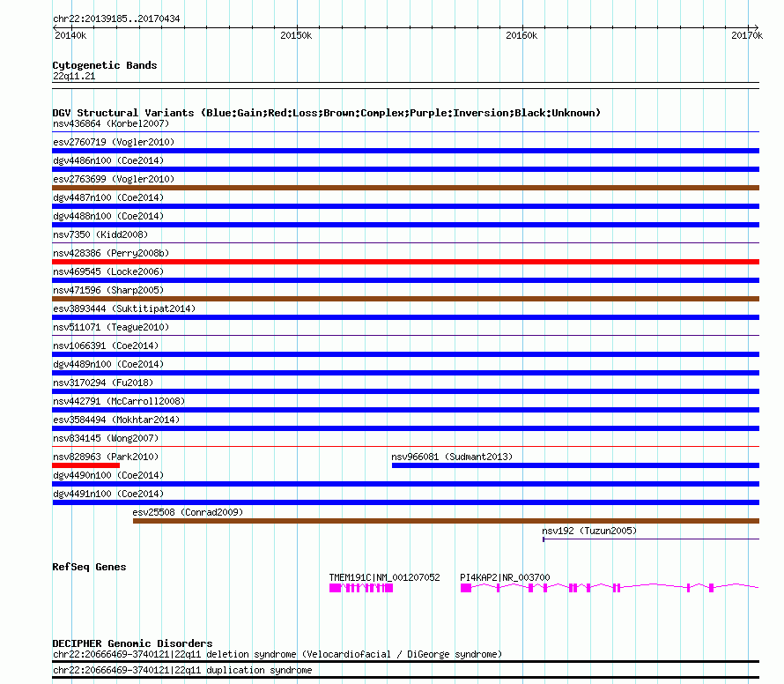Click the PI4KAP2 first magenta exon block
This screenshot has width=784, height=684.
click(466, 588)
